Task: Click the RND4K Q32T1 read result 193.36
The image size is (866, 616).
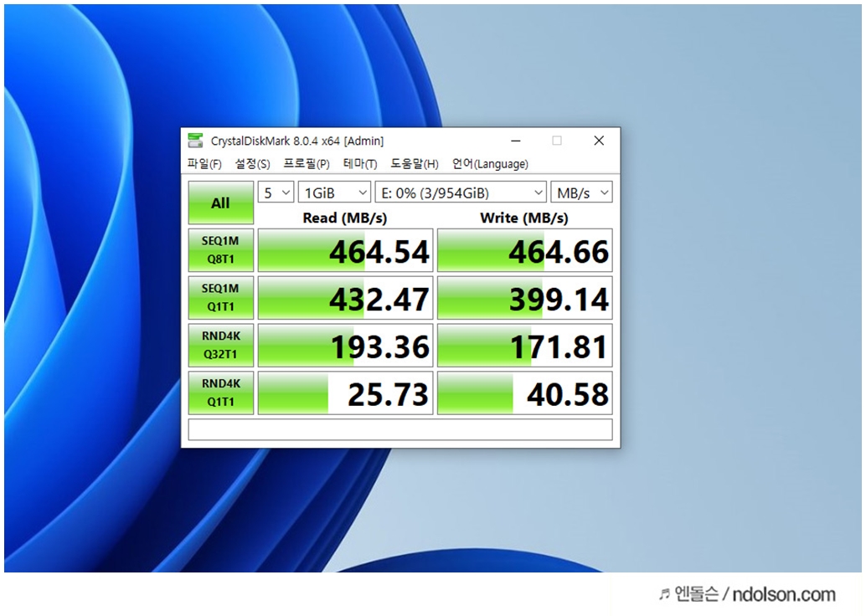Action: [x=345, y=345]
